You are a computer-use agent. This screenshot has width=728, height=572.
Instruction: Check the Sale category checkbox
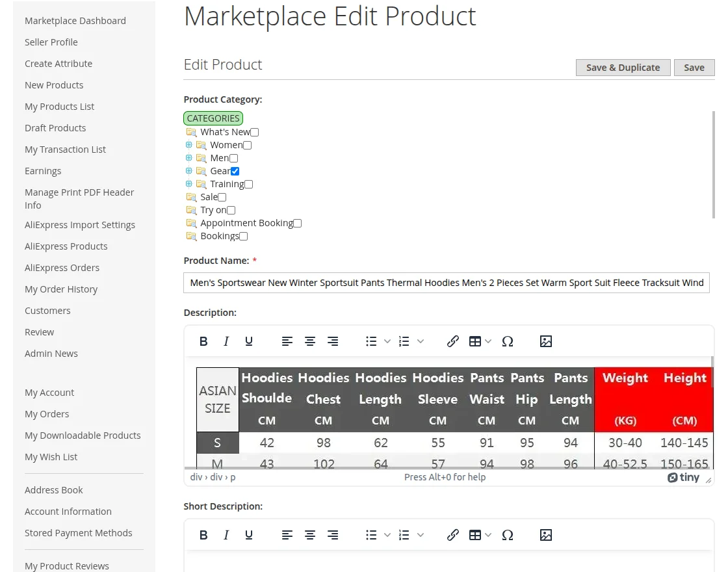(222, 197)
